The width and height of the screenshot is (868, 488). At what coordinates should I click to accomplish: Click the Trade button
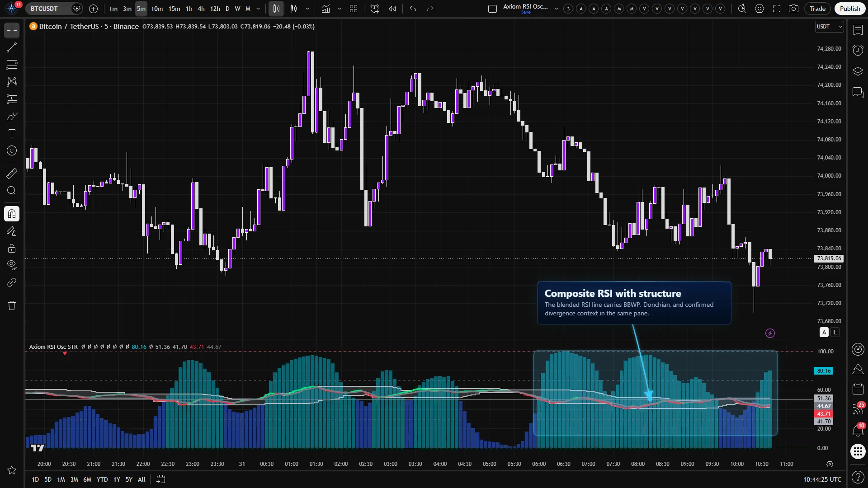817,9
